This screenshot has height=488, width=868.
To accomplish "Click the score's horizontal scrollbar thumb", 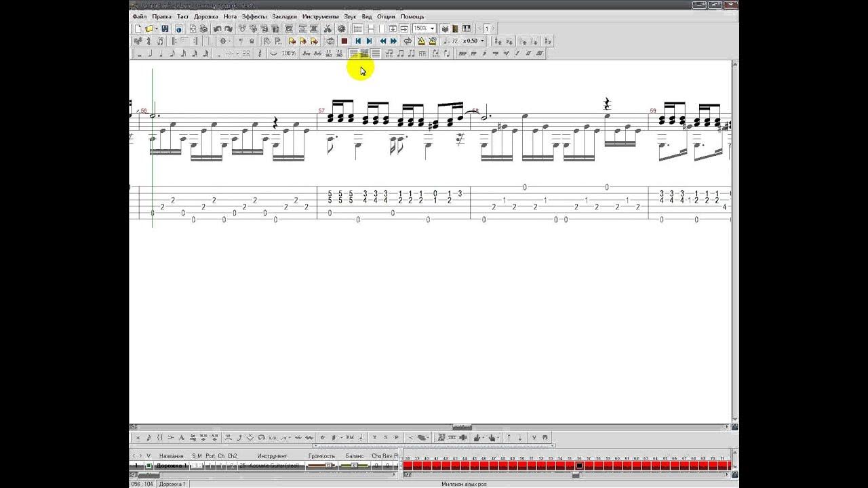I will (x=462, y=427).
